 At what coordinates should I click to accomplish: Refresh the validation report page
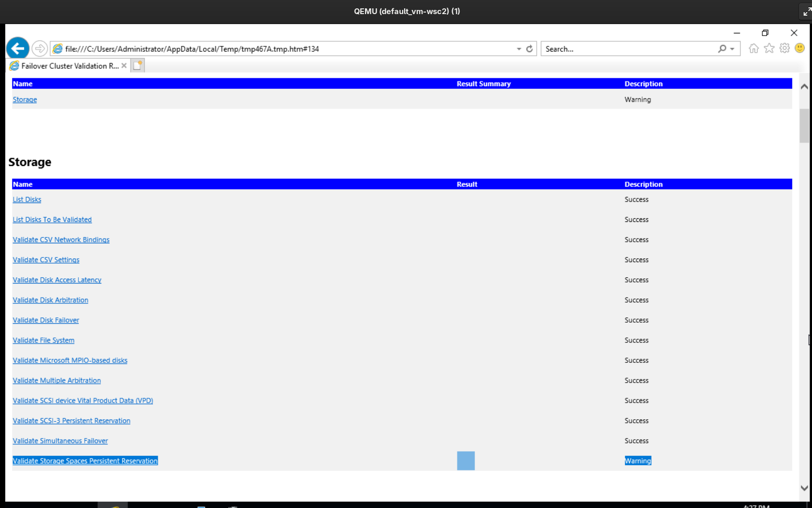tap(529, 49)
